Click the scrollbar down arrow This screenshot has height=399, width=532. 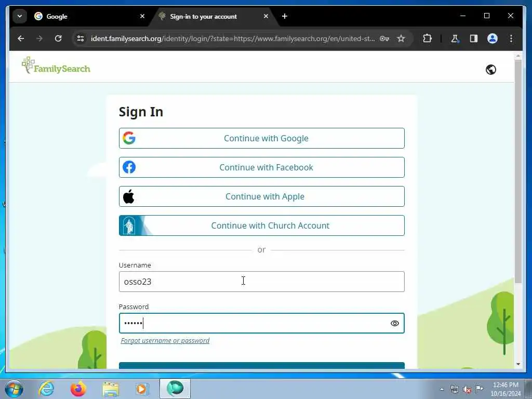coord(518,364)
